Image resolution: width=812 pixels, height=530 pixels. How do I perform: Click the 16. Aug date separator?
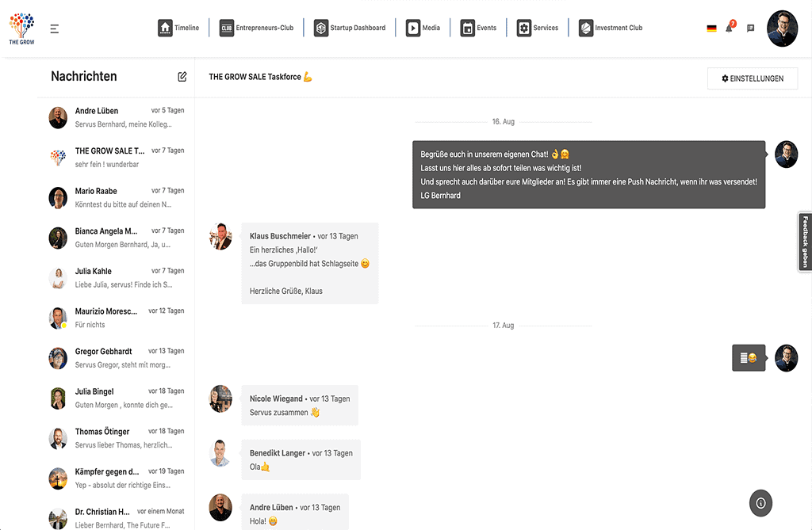(x=504, y=122)
